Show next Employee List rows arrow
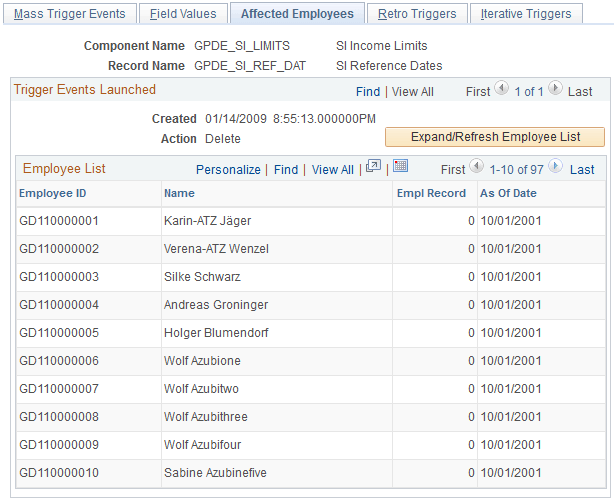 pyautogui.click(x=555, y=166)
